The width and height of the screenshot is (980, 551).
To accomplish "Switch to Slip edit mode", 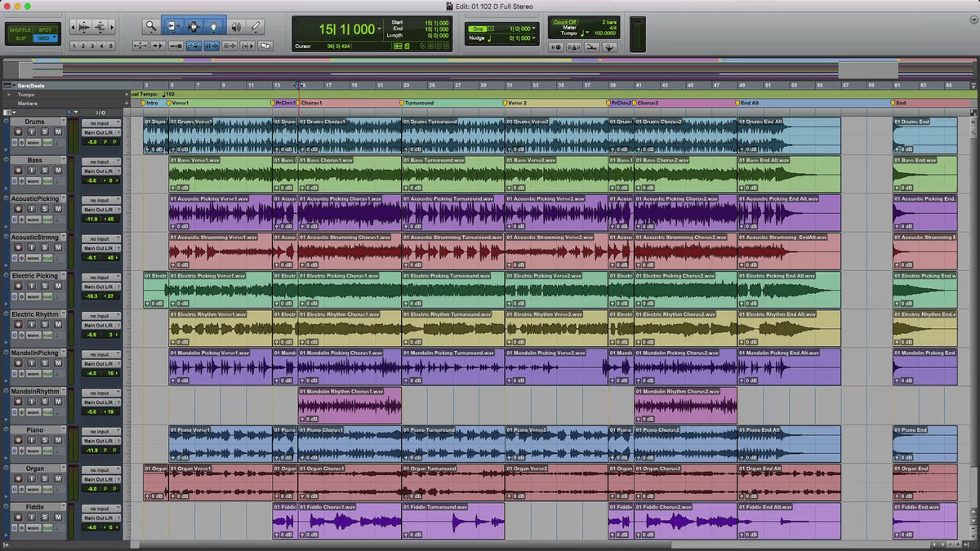I will (x=20, y=38).
